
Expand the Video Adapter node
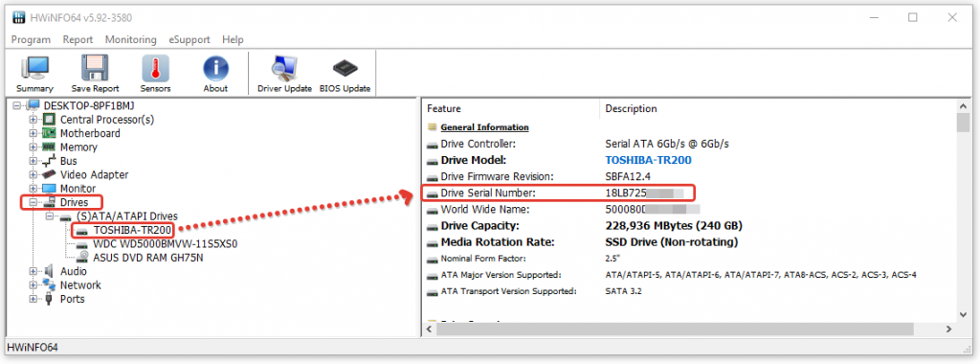[x=33, y=174]
